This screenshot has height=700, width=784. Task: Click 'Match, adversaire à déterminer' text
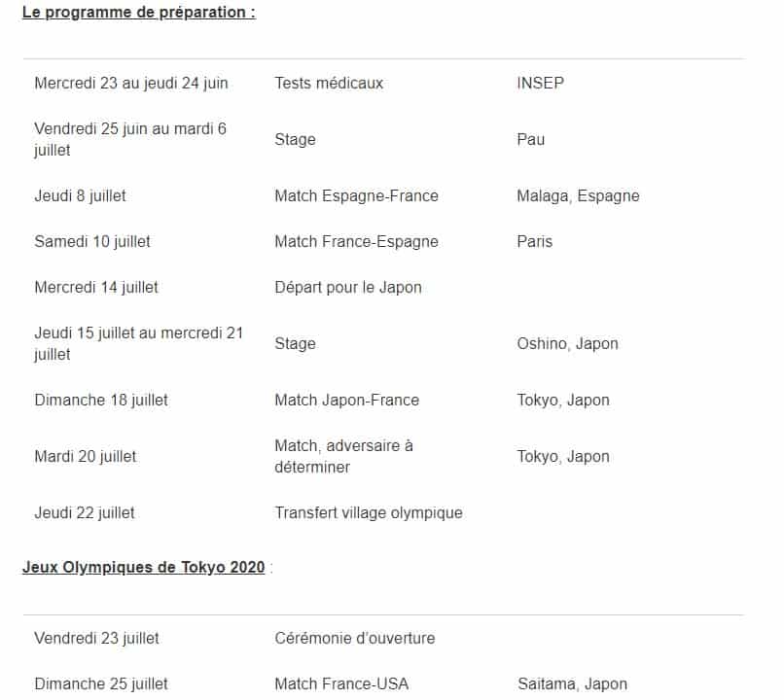pos(343,456)
